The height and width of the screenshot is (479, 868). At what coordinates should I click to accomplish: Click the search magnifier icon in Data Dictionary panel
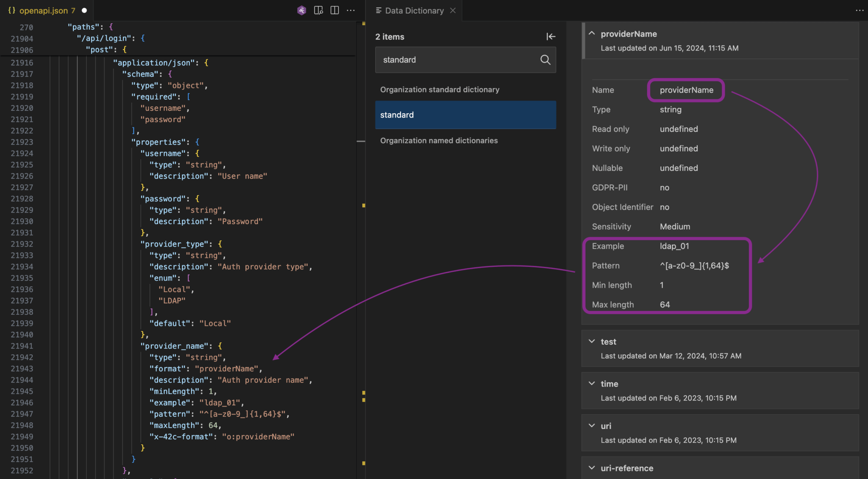[545, 60]
